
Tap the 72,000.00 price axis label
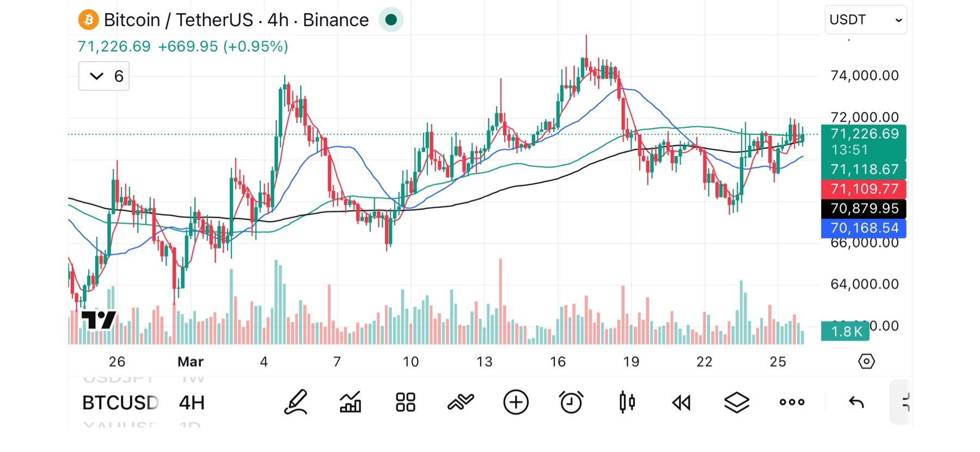point(865,117)
